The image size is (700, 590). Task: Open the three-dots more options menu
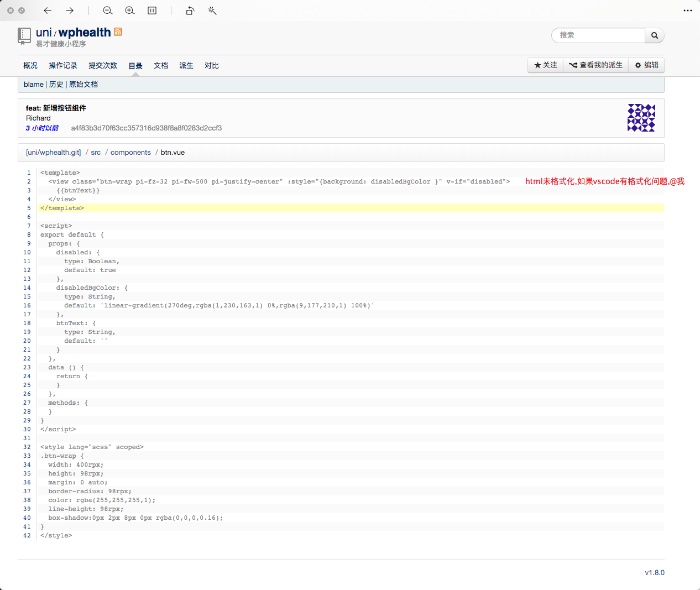(688, 11)
